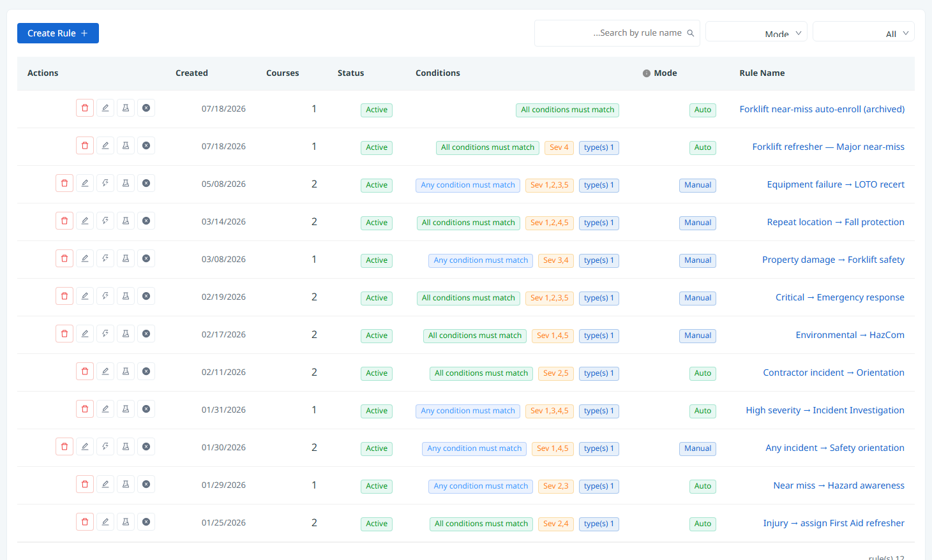Image resolution: width=932 pixels, height=560 pixels.
Task: Trigger the Critical → Emergency response rule
Action: click(x=105, y=297)
